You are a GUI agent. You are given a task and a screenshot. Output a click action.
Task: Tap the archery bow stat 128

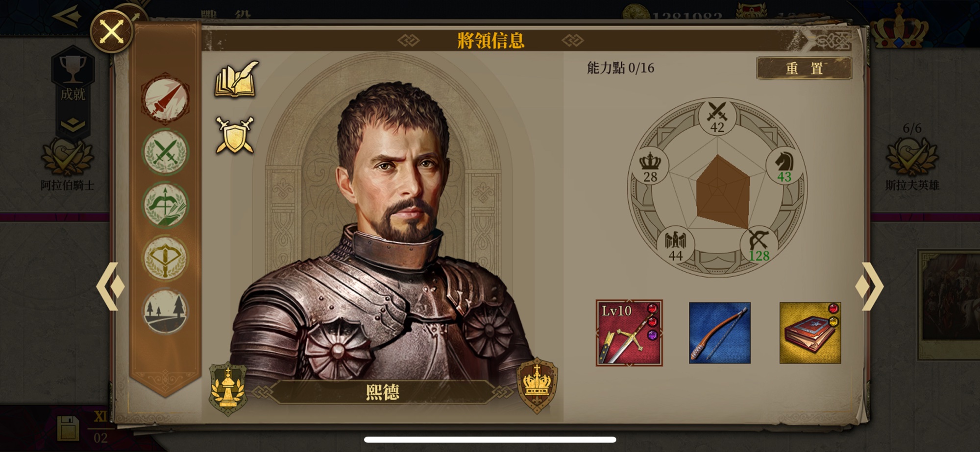point(758,245)
